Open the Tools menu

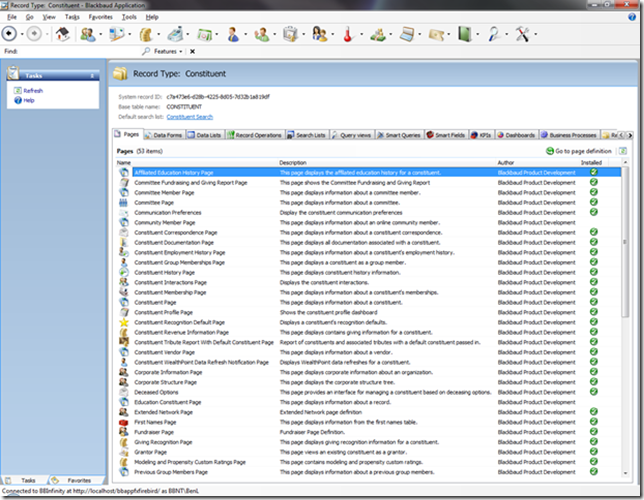point(129,17)
